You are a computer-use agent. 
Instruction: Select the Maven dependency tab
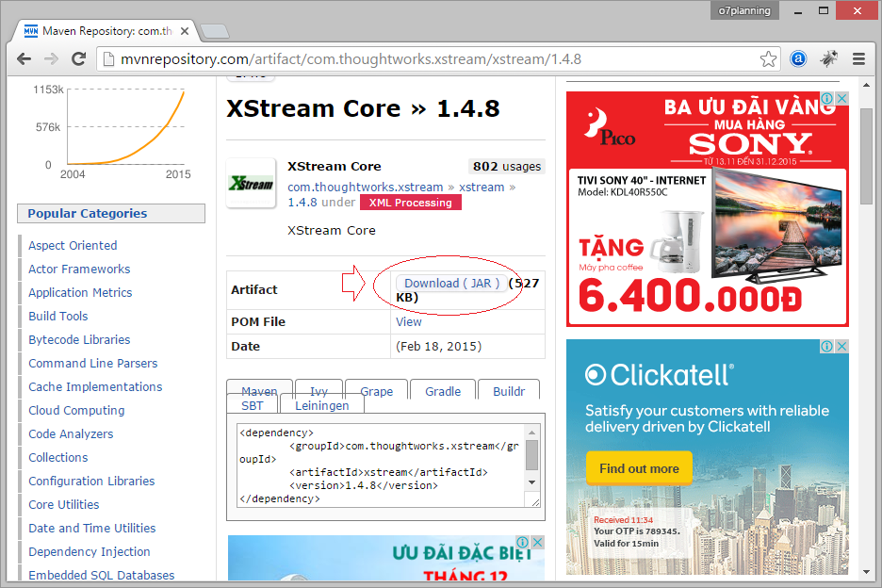(259, 391)
